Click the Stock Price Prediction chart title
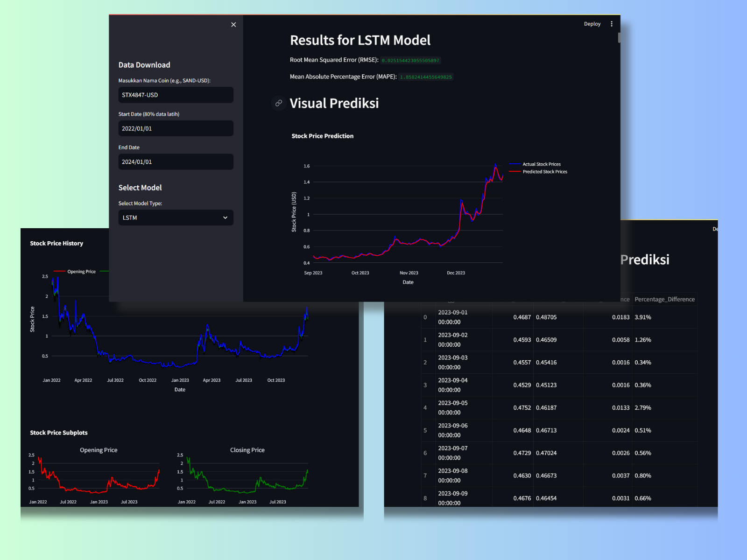 pos(323,136)
